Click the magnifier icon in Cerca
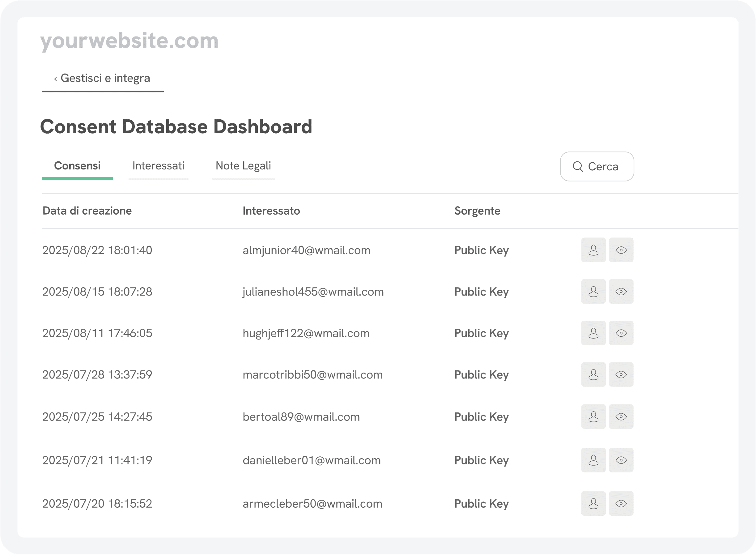Screen dimensions: 756x555 [578, 167]
